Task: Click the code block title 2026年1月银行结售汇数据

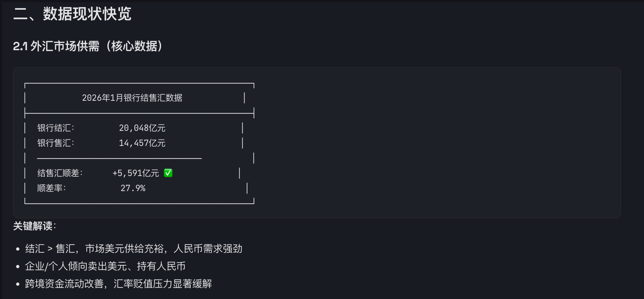Action: pos(132,98)
